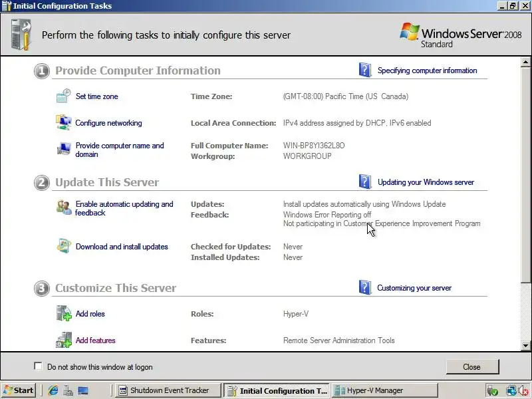Open the Configure networking link
The height and width of the screenshot is (399, 532).
(108, 123)
